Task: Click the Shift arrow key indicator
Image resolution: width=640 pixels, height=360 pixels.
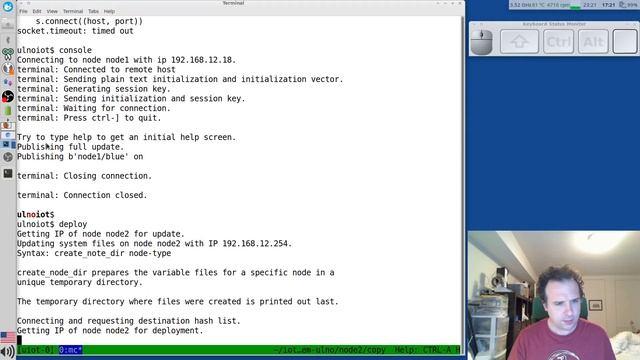Action: pos(519,42)
